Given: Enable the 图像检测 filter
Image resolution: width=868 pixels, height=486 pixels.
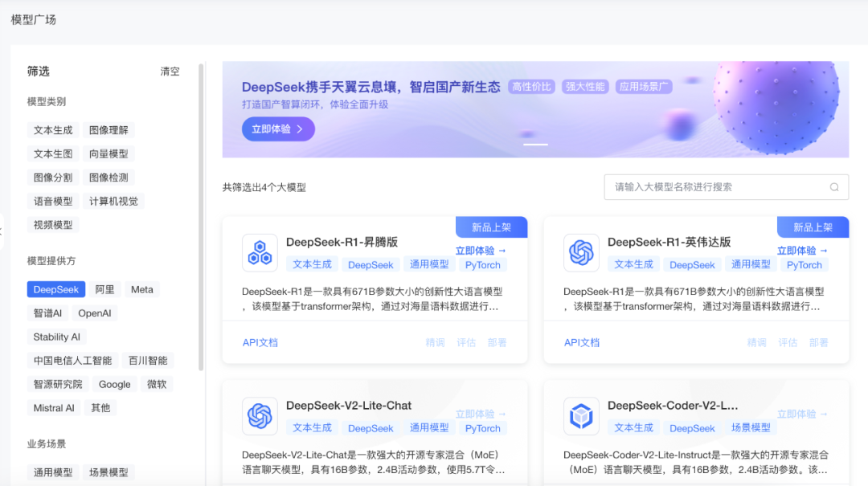Looking at the screenshot, I should [x=108, y=178].
